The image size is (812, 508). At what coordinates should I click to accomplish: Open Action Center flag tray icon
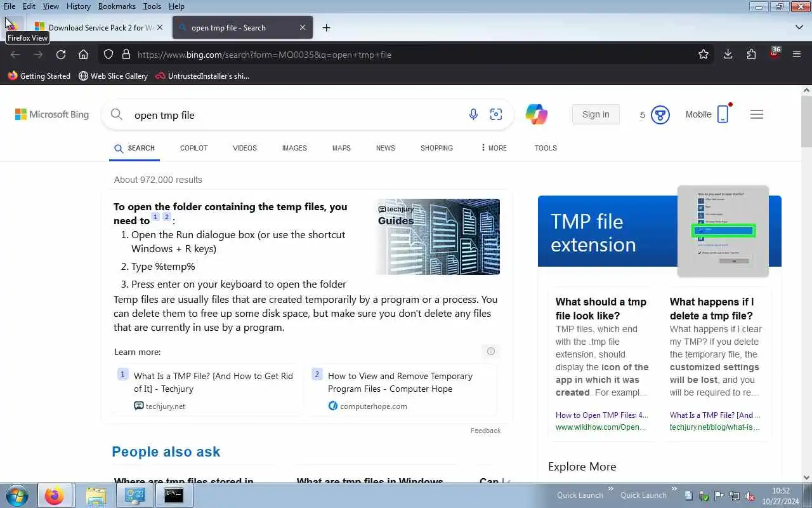pyautogui.click(x=719, y=496)
